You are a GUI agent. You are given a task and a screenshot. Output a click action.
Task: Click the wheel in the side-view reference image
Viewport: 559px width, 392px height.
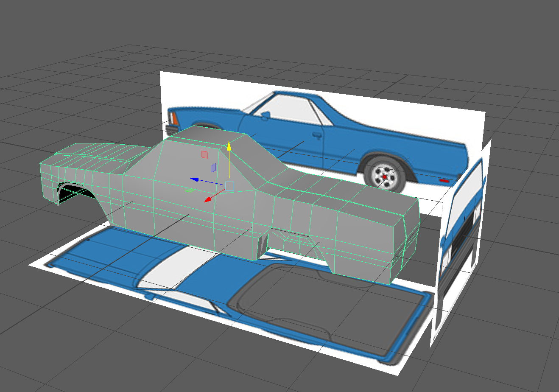coord(385,174)
